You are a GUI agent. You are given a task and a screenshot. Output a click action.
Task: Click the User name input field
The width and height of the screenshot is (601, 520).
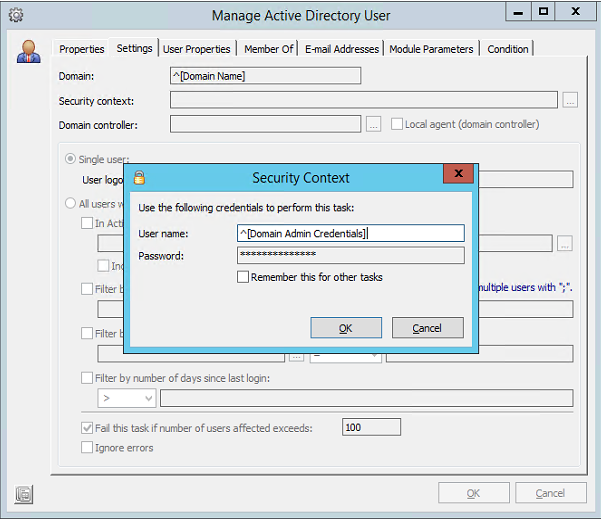click(351, 233)
